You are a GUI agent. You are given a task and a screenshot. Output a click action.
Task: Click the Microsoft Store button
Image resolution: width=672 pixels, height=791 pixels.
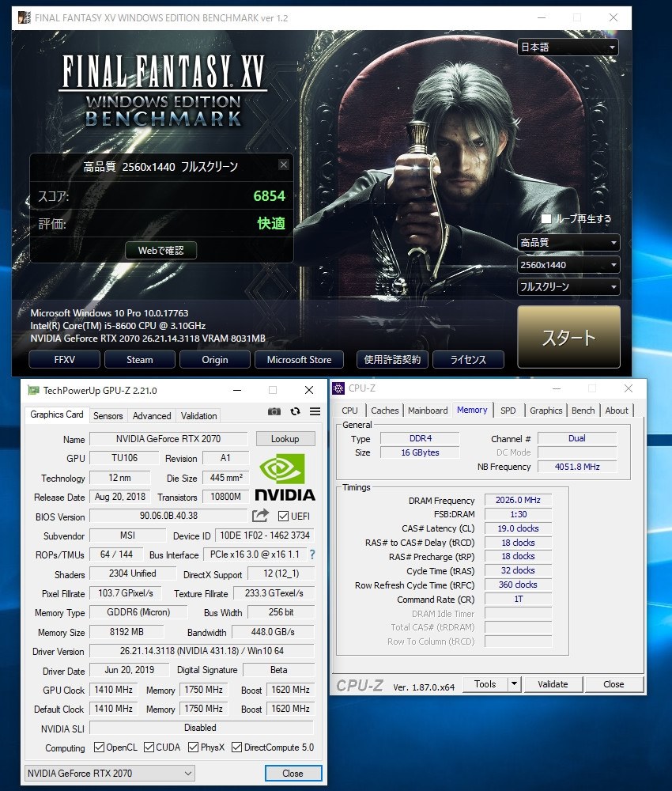299,360
